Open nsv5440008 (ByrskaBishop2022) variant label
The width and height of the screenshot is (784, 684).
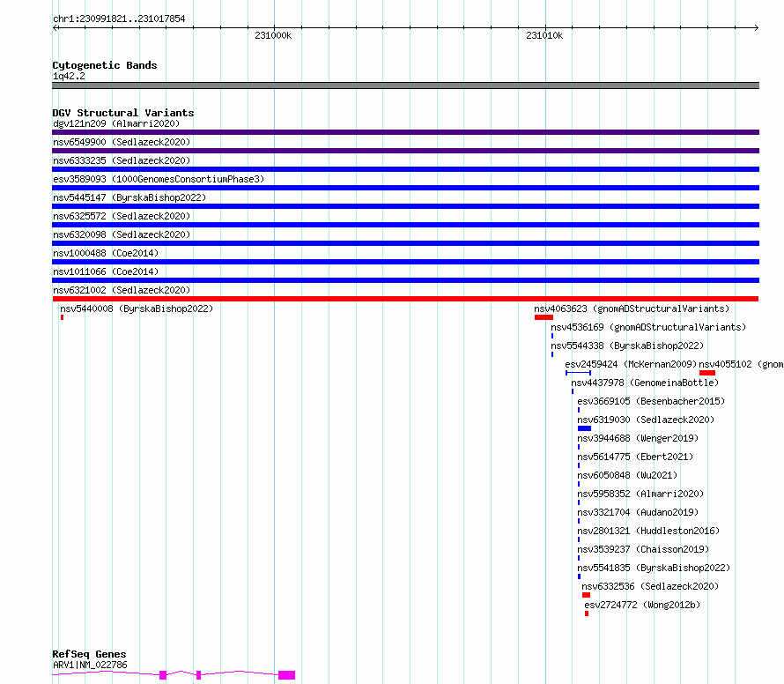(137, 309)
